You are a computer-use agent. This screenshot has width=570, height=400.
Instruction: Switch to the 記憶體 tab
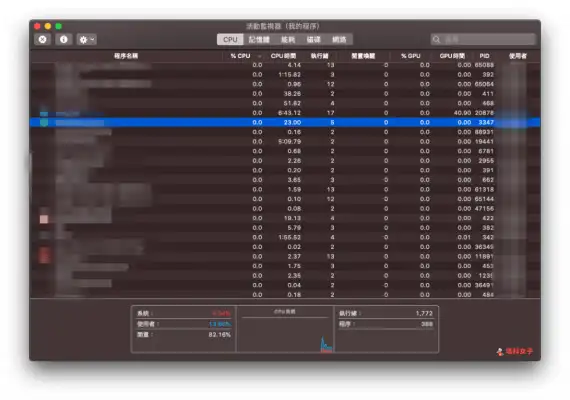pyautogui.click(x=259, y=39)
